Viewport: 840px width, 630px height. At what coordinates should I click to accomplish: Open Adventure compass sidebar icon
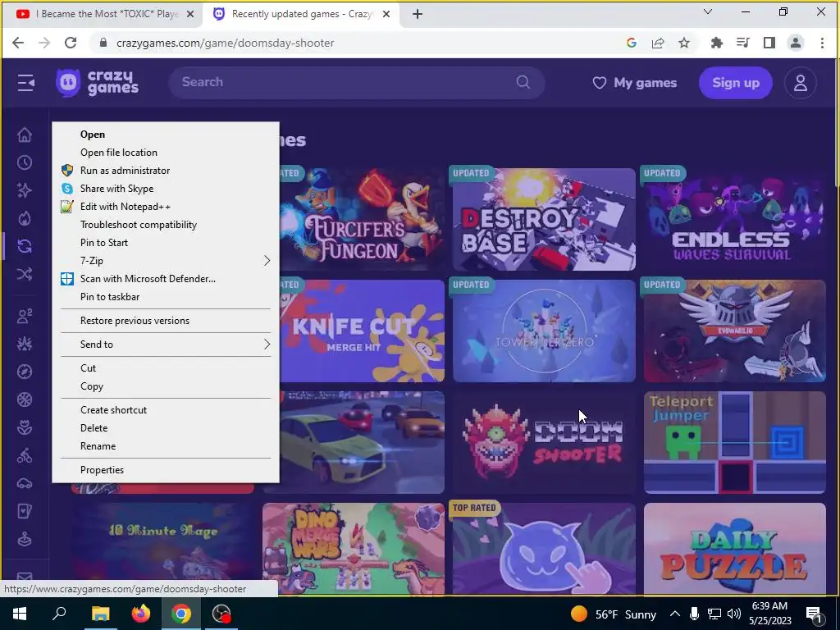25,372
